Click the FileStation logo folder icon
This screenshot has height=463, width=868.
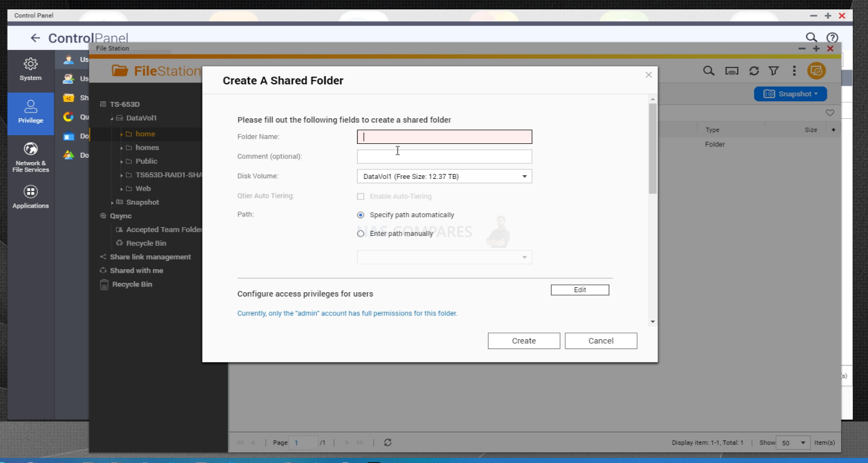(120, 71)
